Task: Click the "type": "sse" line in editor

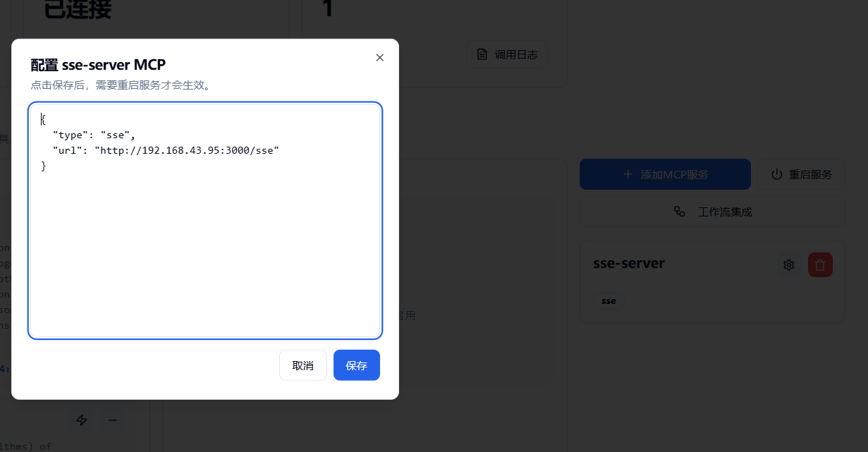Action: [x=94, y=135]
